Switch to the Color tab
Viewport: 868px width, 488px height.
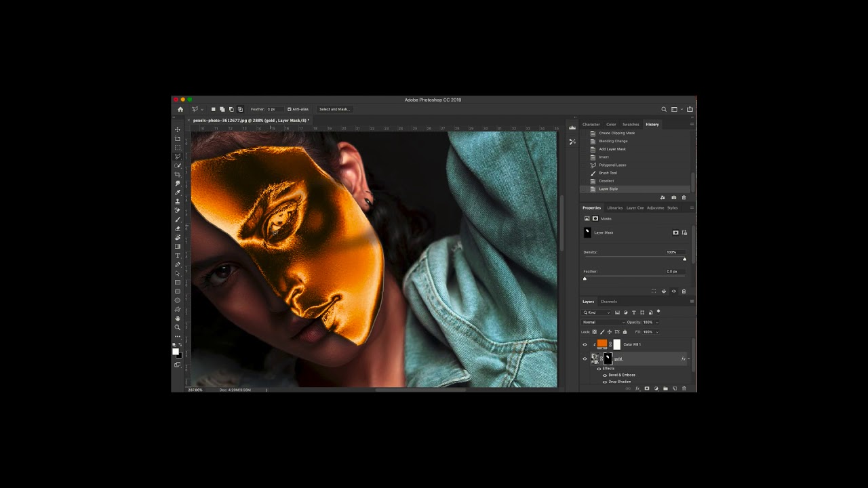611,124
